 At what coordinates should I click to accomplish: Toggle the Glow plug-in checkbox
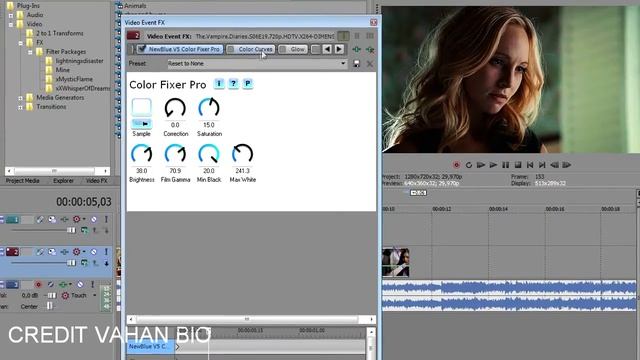[x=282, y=49]
